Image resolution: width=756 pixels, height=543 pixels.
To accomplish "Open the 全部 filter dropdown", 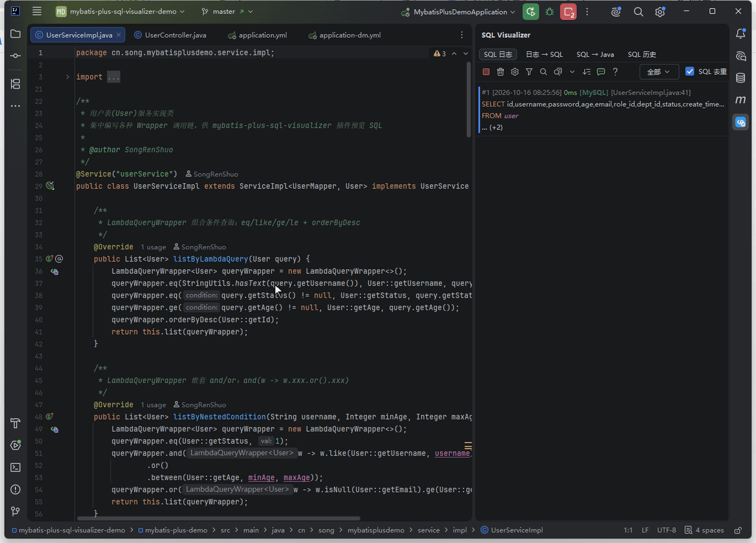I will 659,72.
